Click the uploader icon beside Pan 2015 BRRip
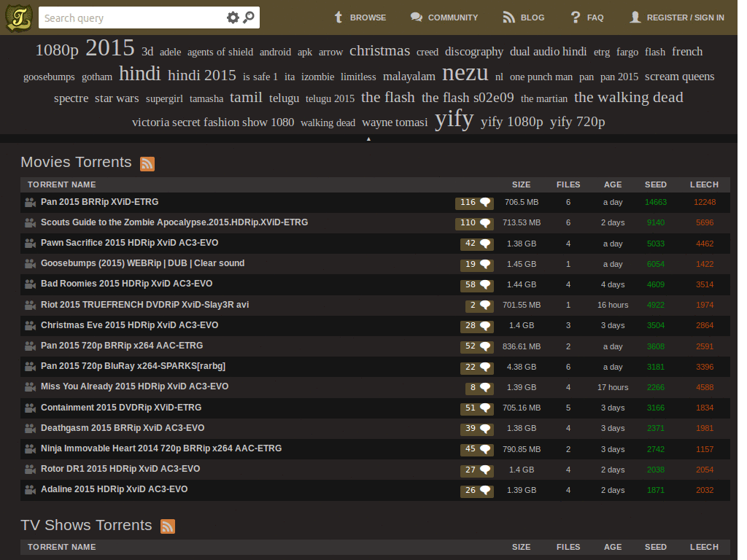 pyautogui.click(x=30, y=202)
